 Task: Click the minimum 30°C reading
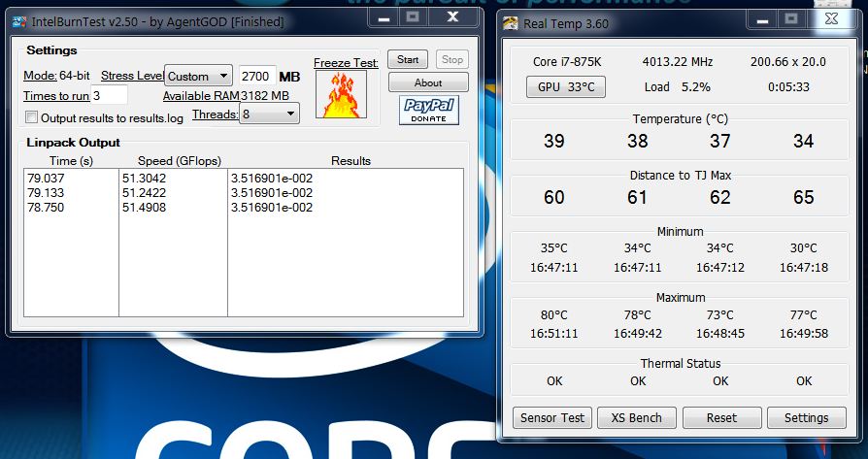pyautogui.click(x=804, y=248)
